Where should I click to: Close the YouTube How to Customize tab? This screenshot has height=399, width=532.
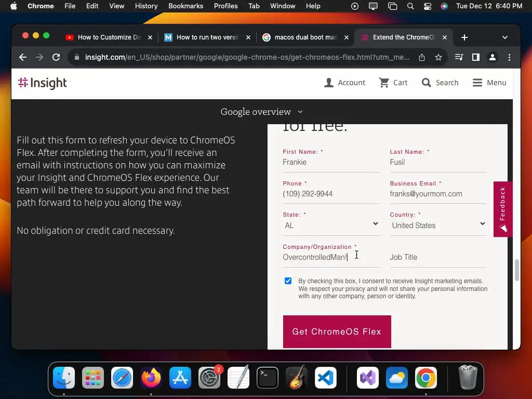(x=150, y=37)
